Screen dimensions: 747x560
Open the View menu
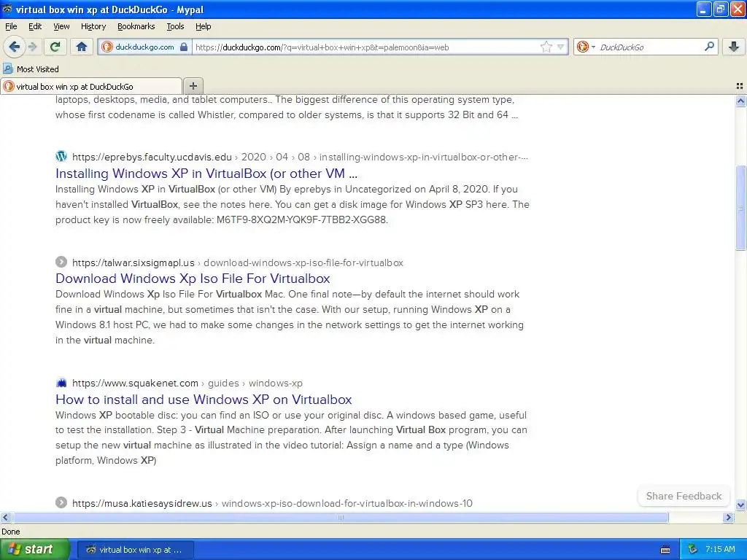[61, 26]
